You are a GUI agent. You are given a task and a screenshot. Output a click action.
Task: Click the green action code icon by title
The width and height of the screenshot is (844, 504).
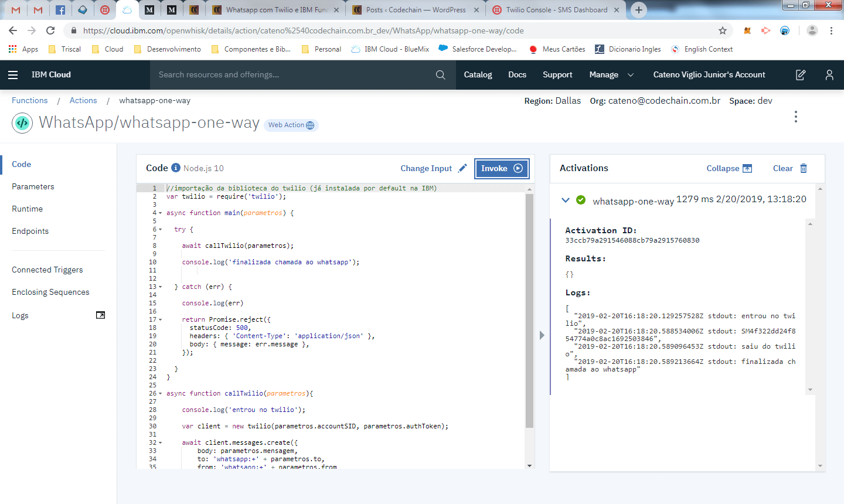[x=22, y=123]
